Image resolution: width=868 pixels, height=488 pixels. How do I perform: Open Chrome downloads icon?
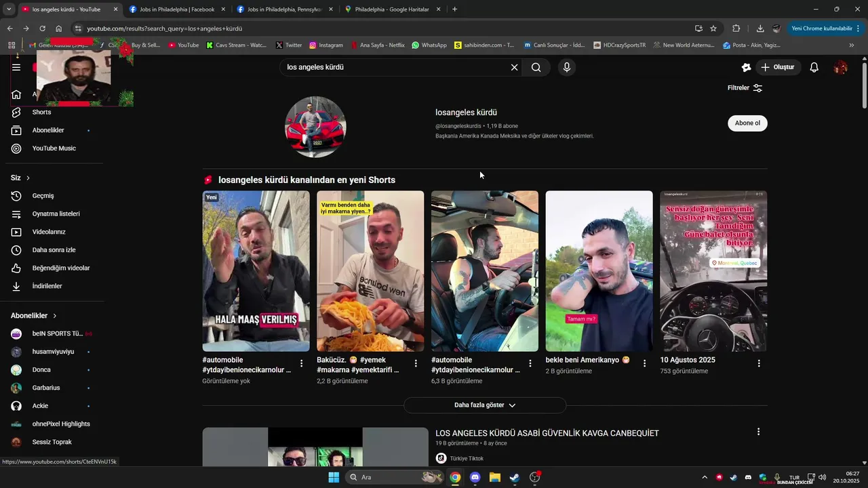pos(760,28)
